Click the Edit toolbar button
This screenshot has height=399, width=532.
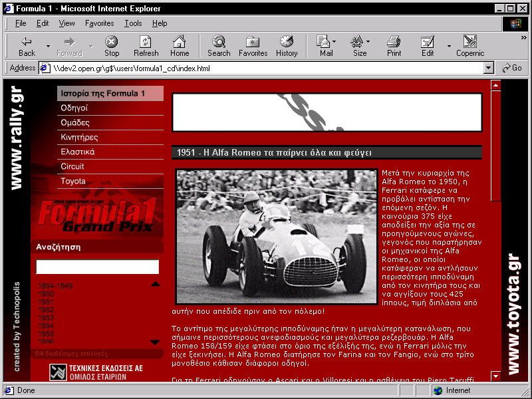pyautogui.click(x=428, y=46)
